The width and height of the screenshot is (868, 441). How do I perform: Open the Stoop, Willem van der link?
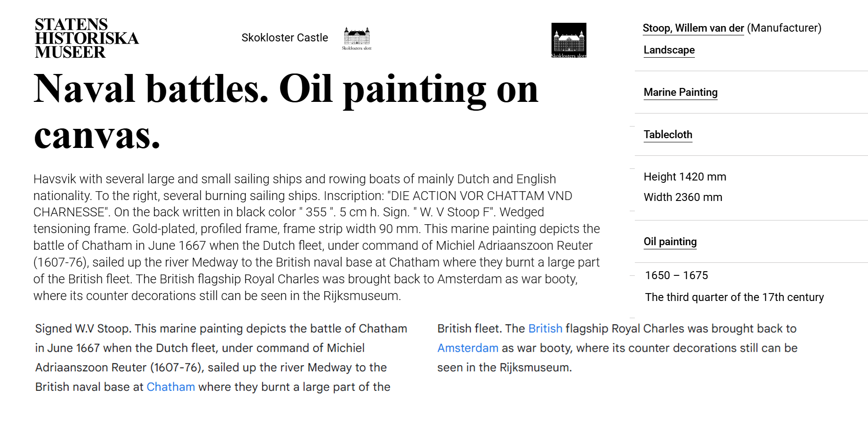point(693,28)
